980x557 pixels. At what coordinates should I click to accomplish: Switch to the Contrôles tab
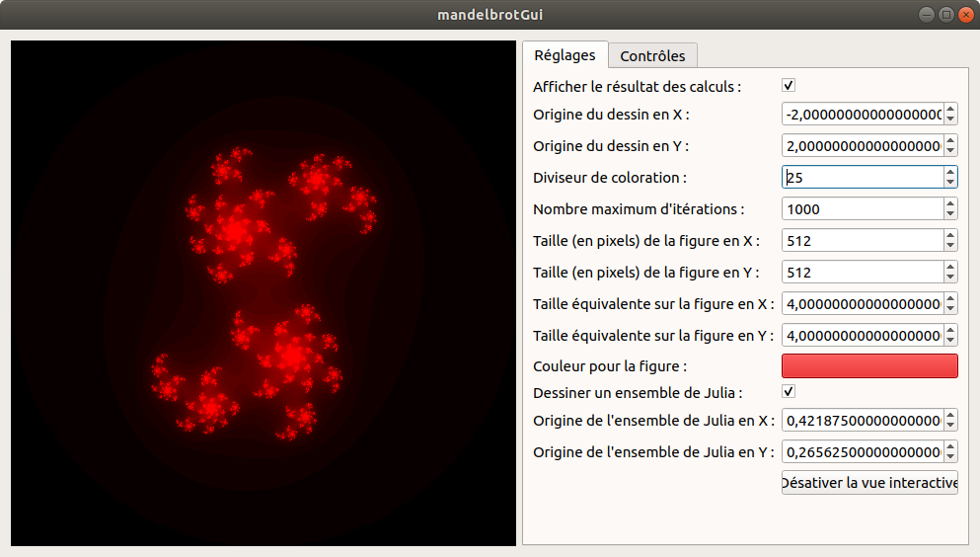652,55
